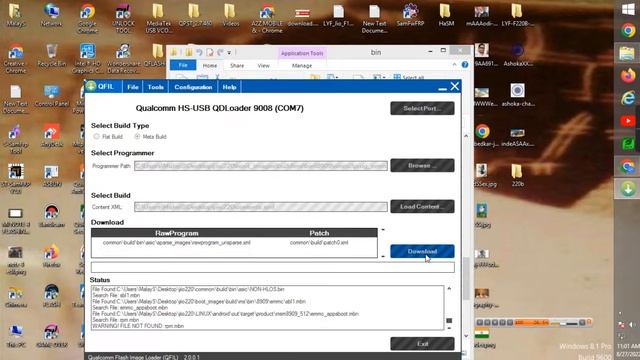Open the File menu in QFIL
The image size is (640, 360).
pos(133,87)
